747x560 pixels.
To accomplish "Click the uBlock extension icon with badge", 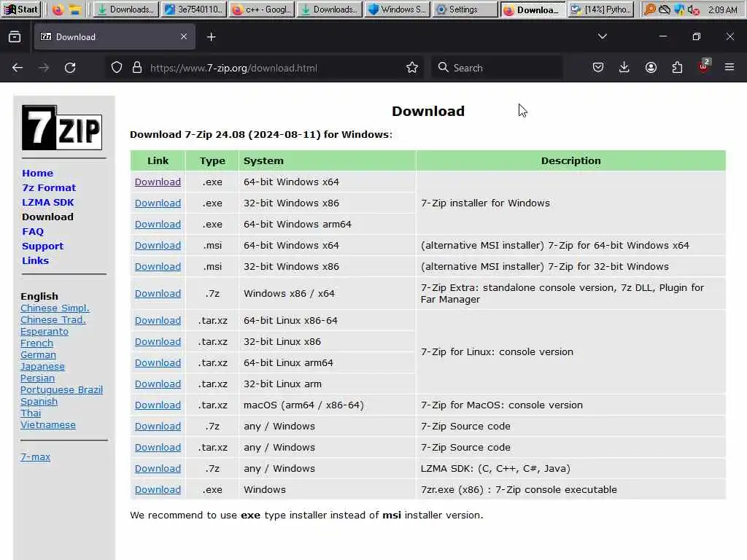I will point(704,66).
